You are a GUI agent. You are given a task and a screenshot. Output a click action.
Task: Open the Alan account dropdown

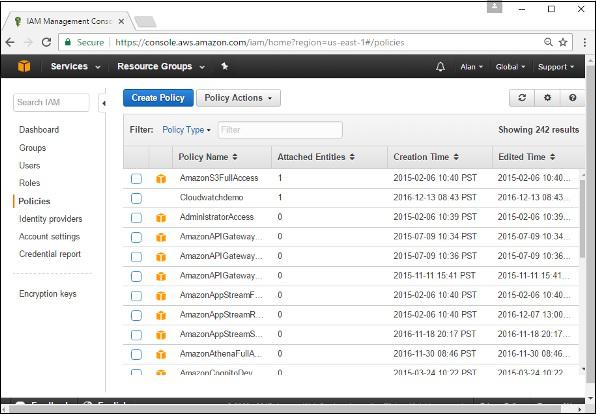471,67
